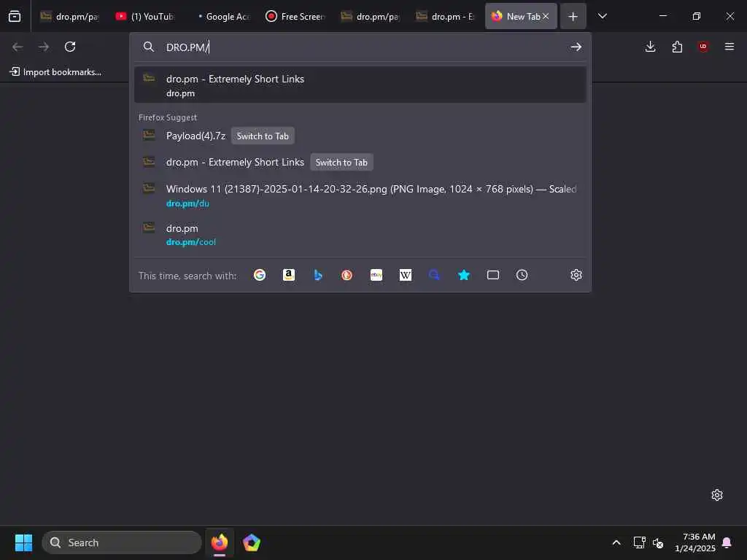Search this time with DuckDuckGo
The width and height of the screenshot is (747, 560).
tap(347, 275)
